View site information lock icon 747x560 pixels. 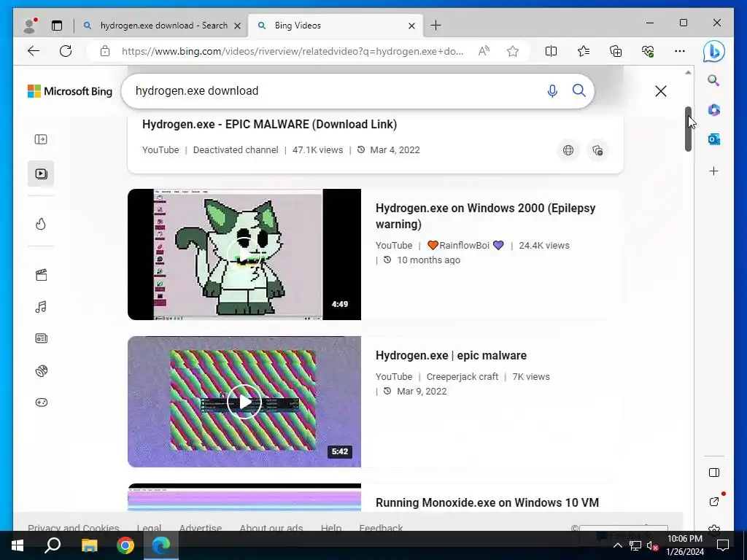click(x=105, y=52)
